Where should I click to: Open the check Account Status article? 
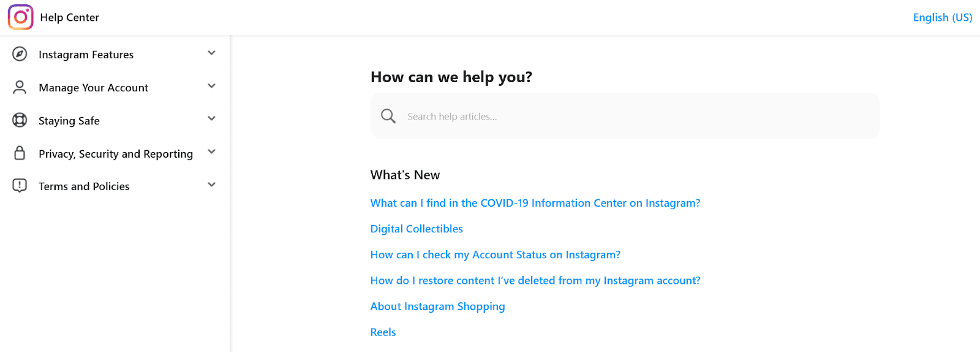(495, 254)
